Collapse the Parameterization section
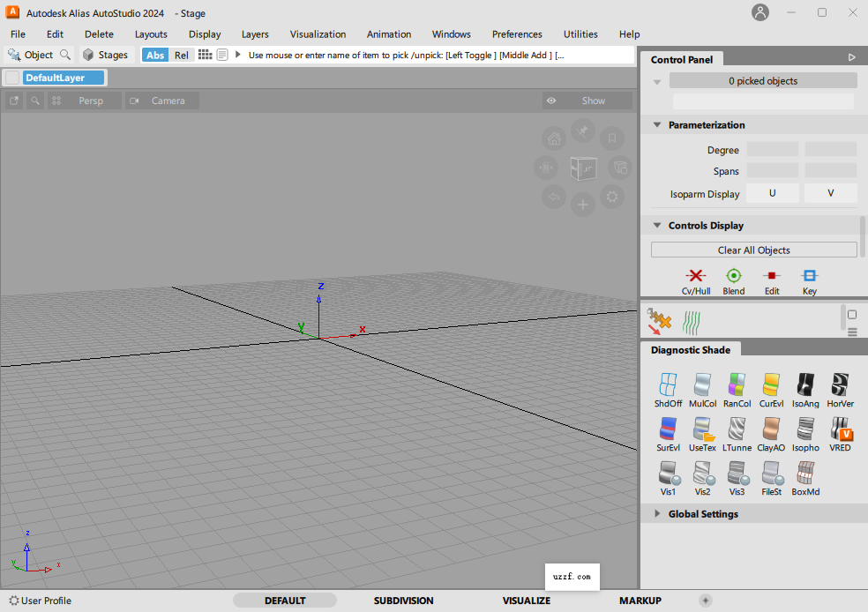The height and width of the screenshot is (612, 868). 656,124
